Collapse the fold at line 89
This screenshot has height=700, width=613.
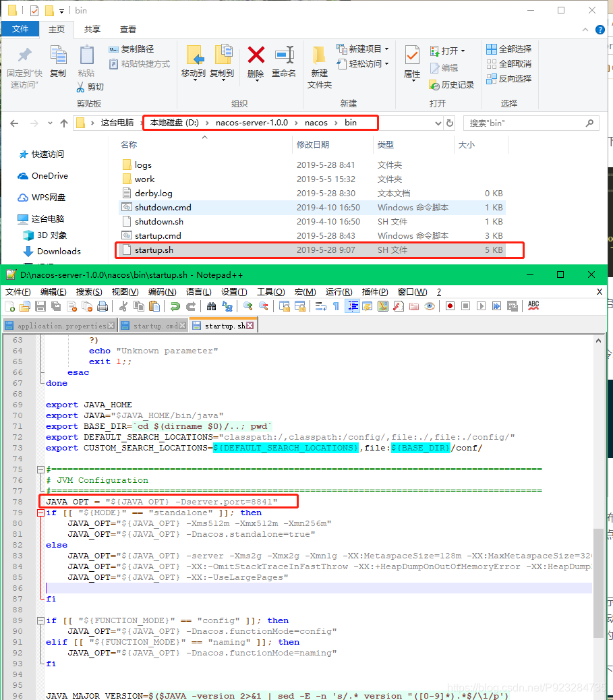[40, 620]
